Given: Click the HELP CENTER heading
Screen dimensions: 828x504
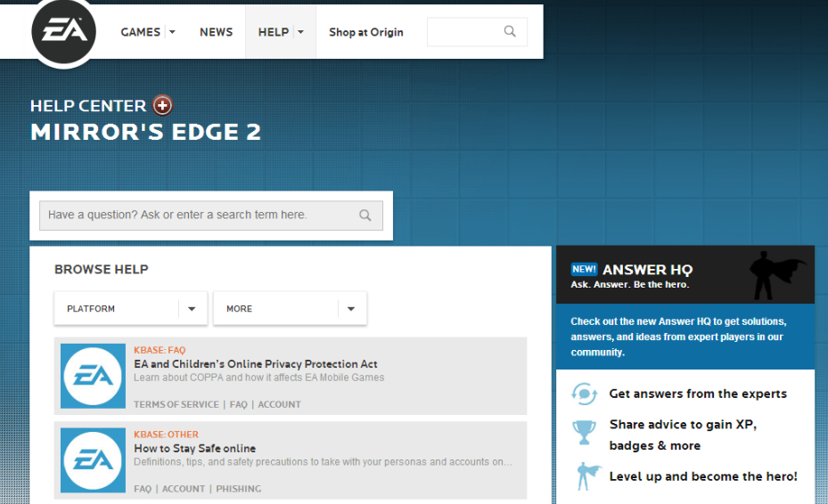Looking at the screenshot, I should (87, 106).
